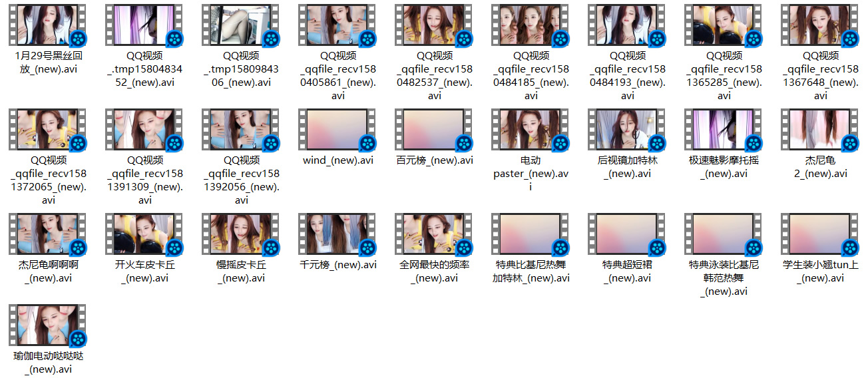Select the 特典超短裙_(new).avi file icon
Screen dimensions: 868x380
click(x=626, y=234)
